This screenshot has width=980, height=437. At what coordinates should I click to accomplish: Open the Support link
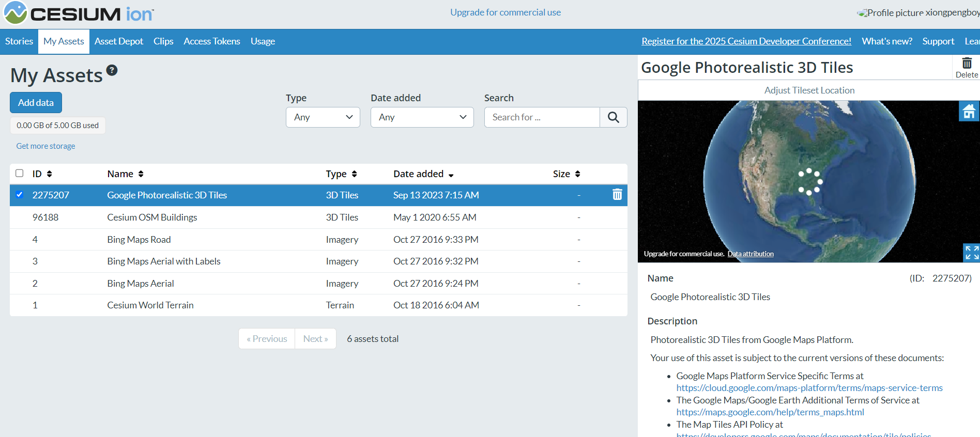click(x=938, y=41)
